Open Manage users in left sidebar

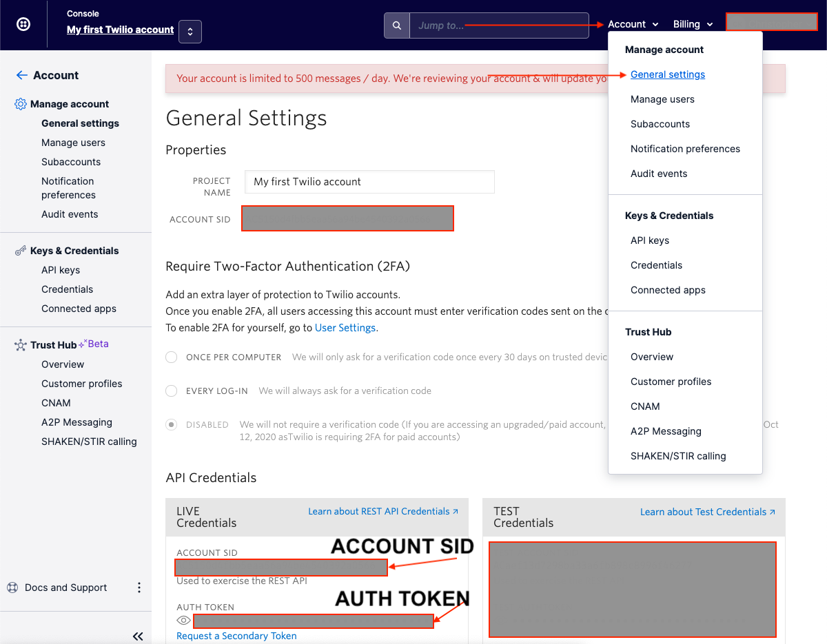(73, 143)
